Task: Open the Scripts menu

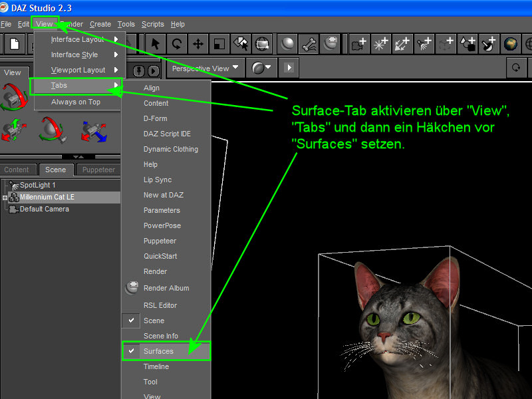Action: 153,24
